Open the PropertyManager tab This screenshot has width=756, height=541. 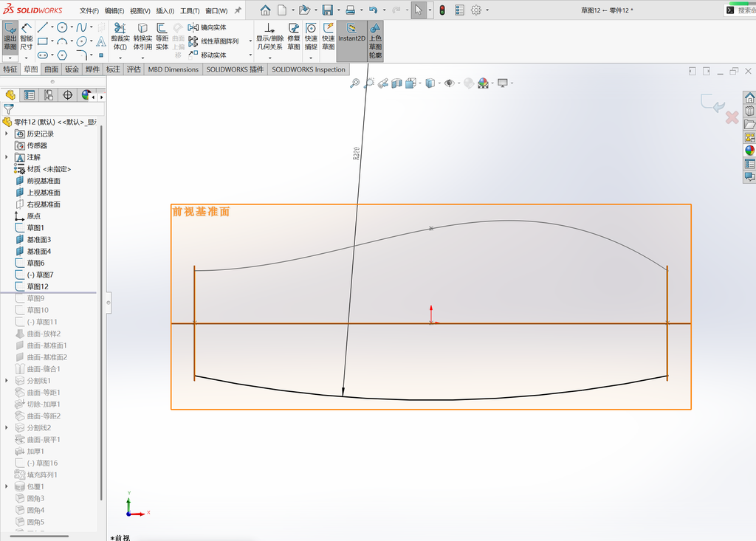30,95
